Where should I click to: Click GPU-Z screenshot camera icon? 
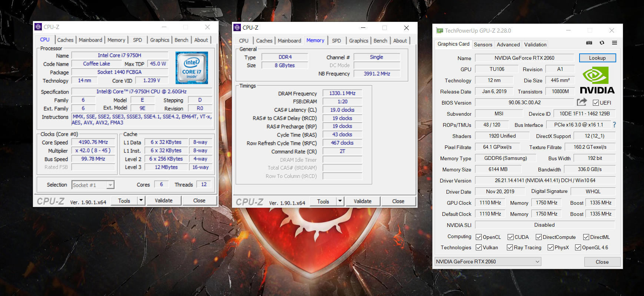click(x=589, y=43)
